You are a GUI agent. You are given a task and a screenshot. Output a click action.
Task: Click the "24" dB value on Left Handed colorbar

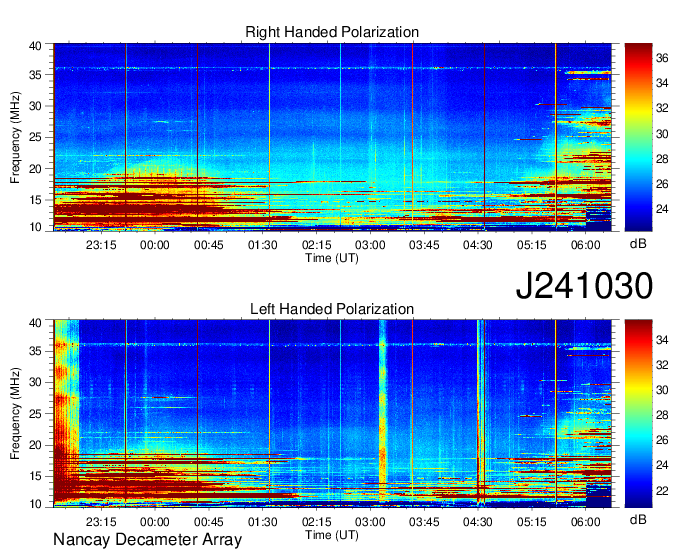click(x=662, y=466)
